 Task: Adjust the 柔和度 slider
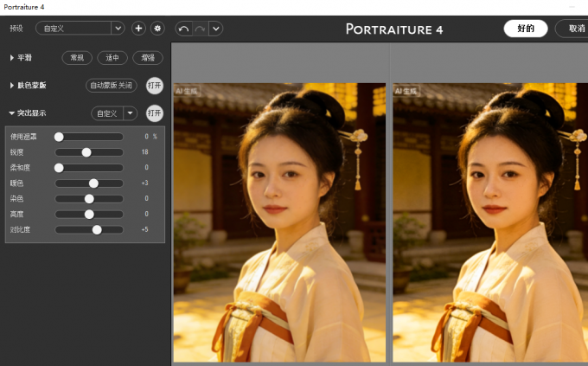pyautogui.click(x=89, y=168)
